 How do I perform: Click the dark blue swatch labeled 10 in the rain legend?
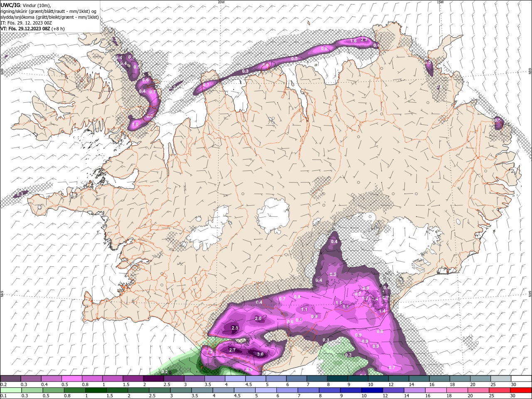[x=372, y=390]
